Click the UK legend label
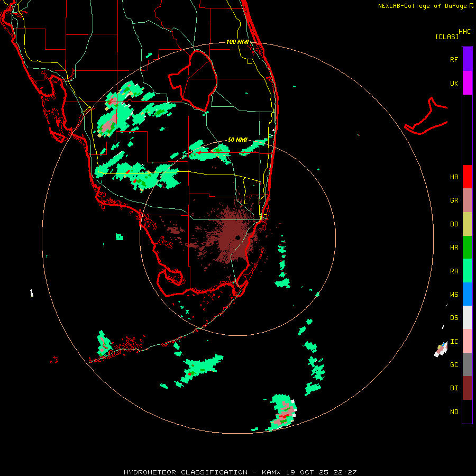This screenshot has height=476, width=476. tap(454, 84)
